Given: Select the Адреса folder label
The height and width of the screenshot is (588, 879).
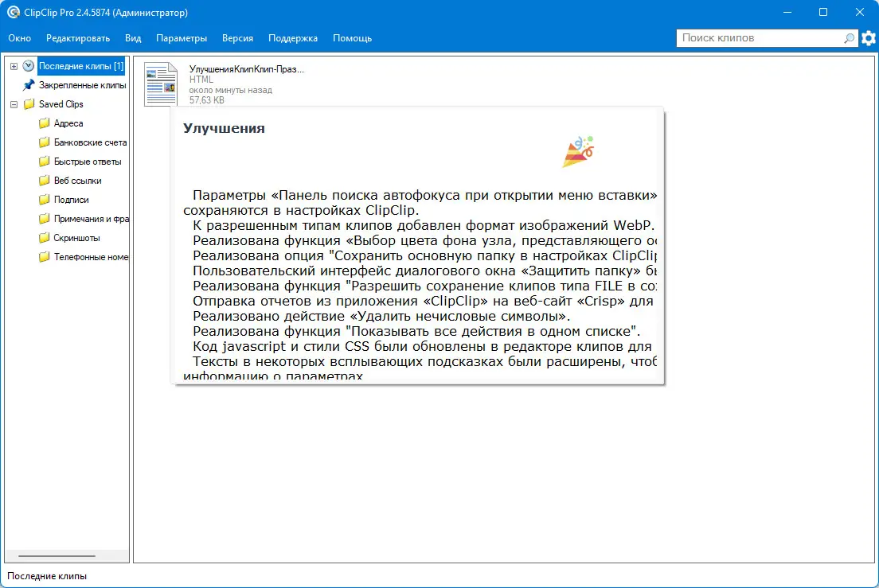Looking at the screenshot, I should click(68, 123).
